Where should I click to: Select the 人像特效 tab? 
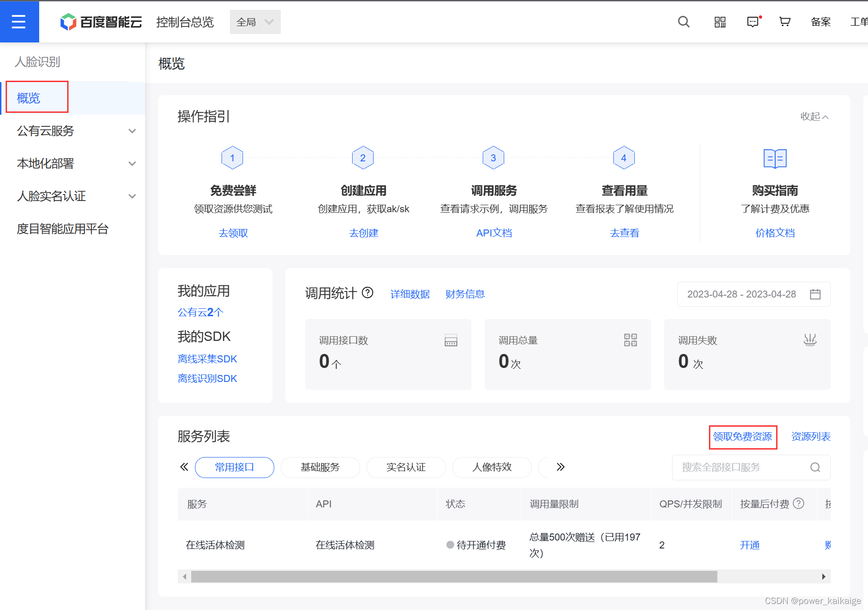492,467
